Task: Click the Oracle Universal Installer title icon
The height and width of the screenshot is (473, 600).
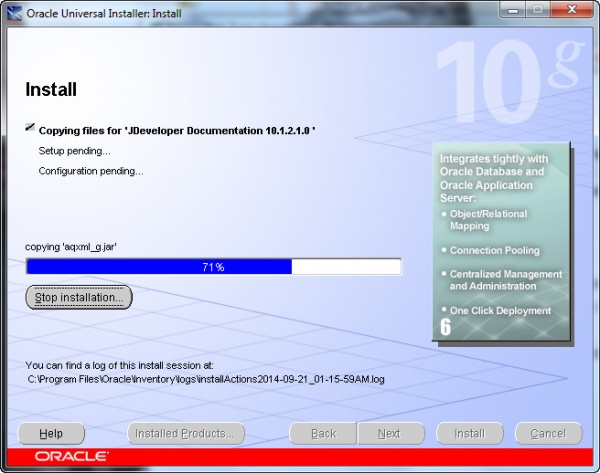Action: point(15,13)
